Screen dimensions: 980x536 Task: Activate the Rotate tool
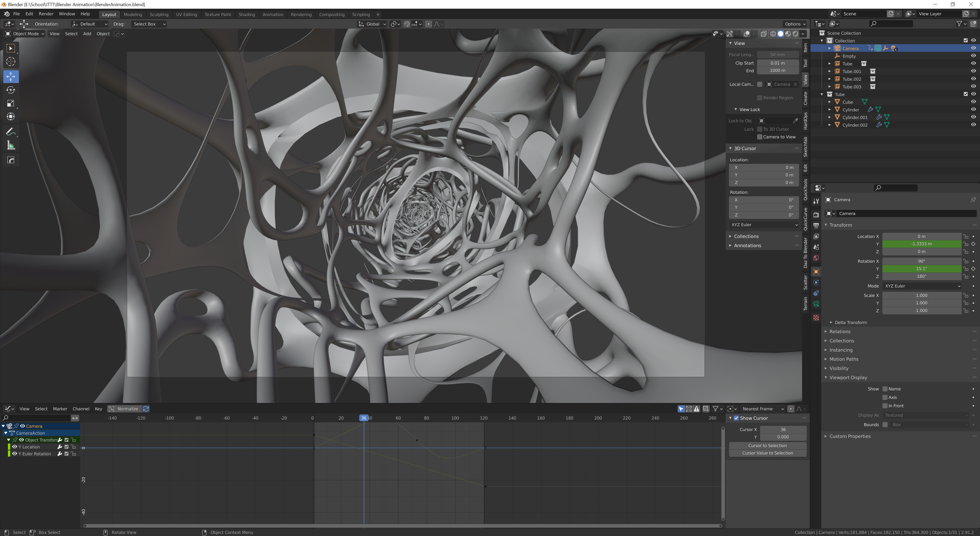[11, 90]
